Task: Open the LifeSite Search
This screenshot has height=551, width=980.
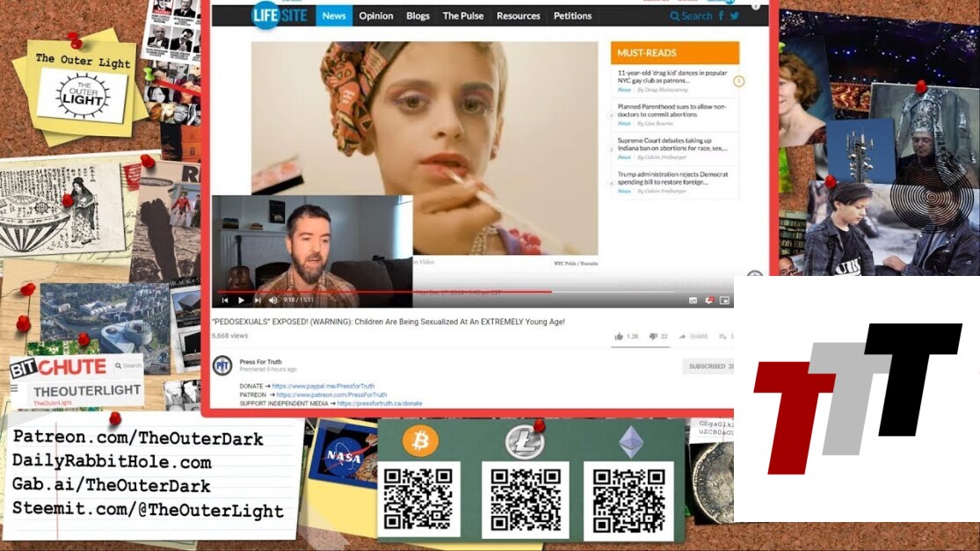Action: (x=691, y=16)
